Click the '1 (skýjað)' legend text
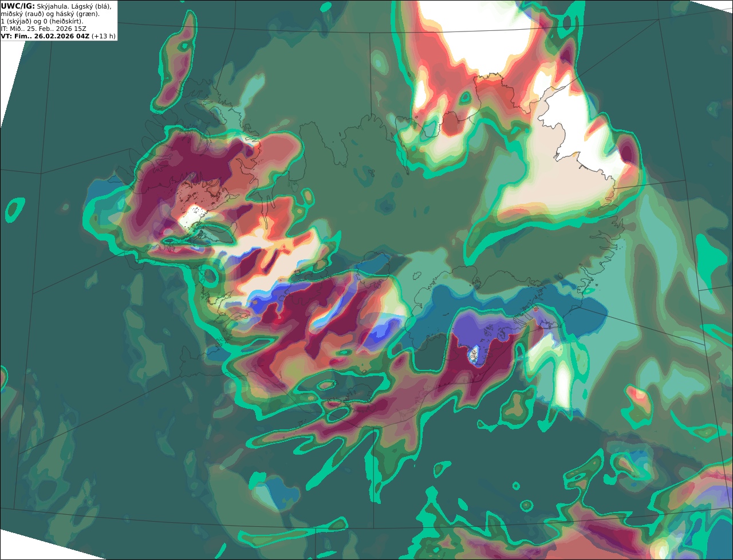Screen dimensions: 733x560 tap(16, 22)
